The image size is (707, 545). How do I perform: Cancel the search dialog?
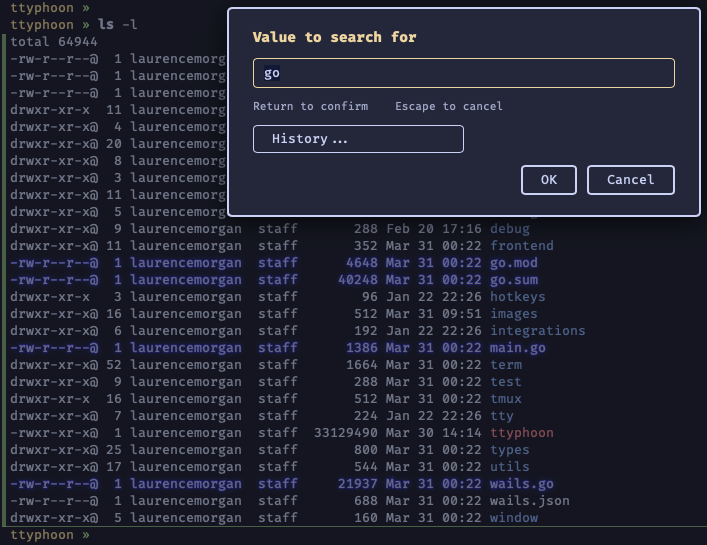click(x=630, y=180)
